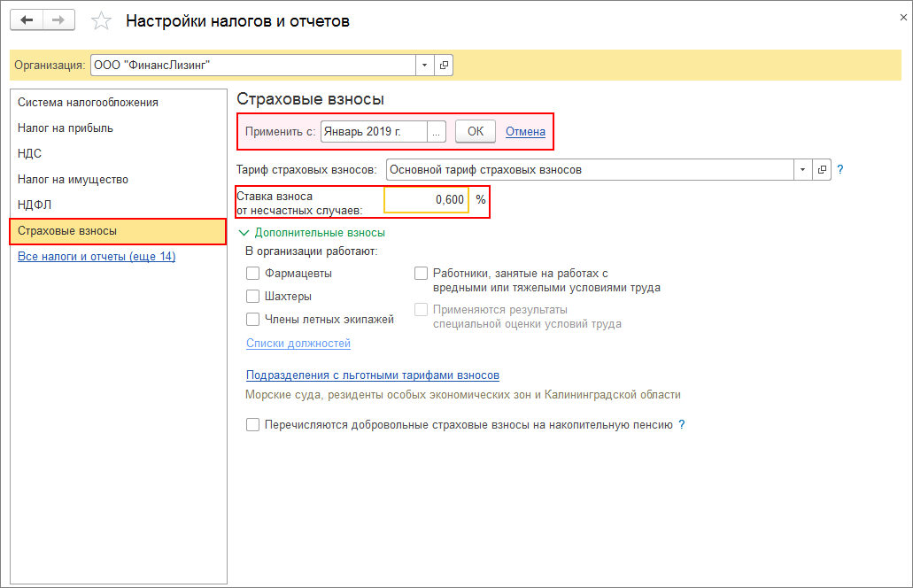Screen dimensions: 913x588
Task: Toggle 'Члены летных экипажей' checkbox
Action: tap(253, 320)
